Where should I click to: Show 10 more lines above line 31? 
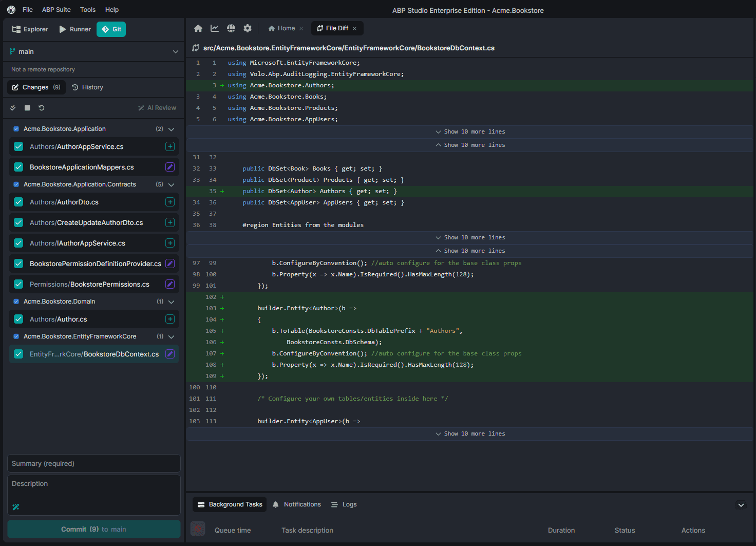470,145
